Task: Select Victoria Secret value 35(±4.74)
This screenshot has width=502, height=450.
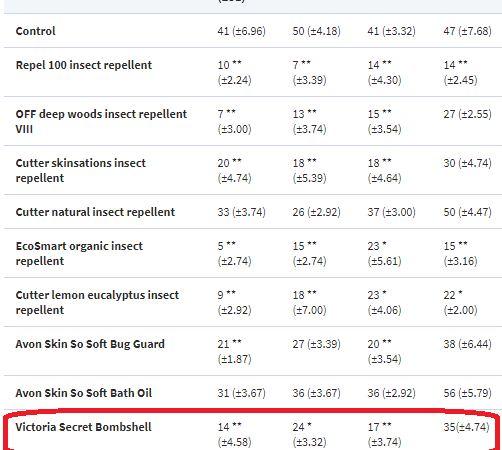Action: [x=466, y=427]
